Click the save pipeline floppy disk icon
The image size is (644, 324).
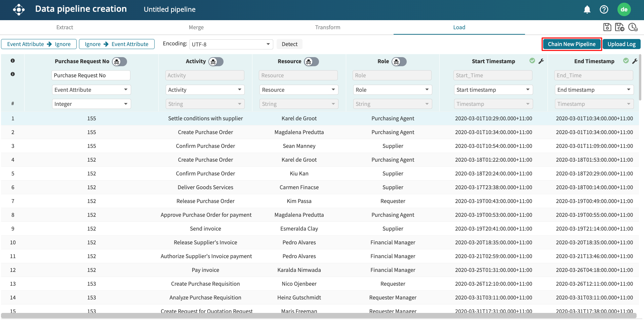(x=607, y=27)
